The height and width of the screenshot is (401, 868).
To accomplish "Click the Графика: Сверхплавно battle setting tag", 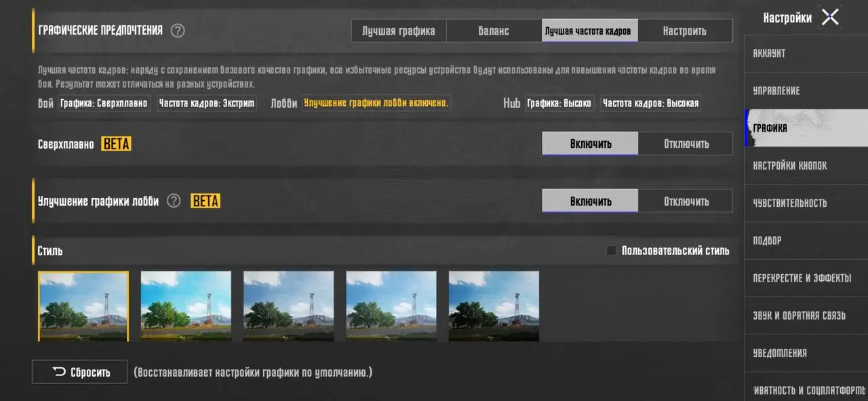I will [104, 103].
